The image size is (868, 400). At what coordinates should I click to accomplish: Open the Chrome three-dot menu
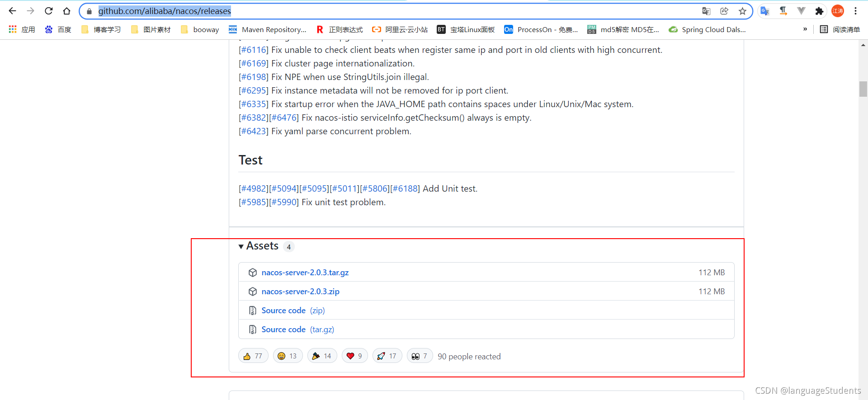pyautogui.click(x=856, y=11)
